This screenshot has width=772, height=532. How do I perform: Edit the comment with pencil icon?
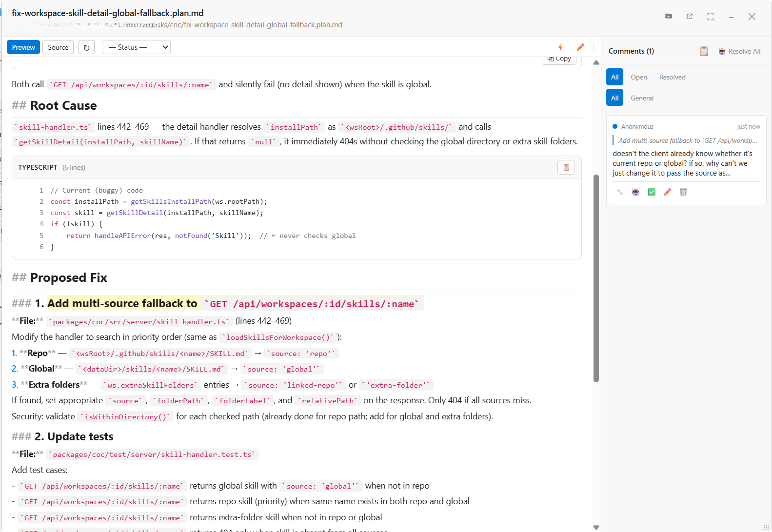click(x=668, y=192)
